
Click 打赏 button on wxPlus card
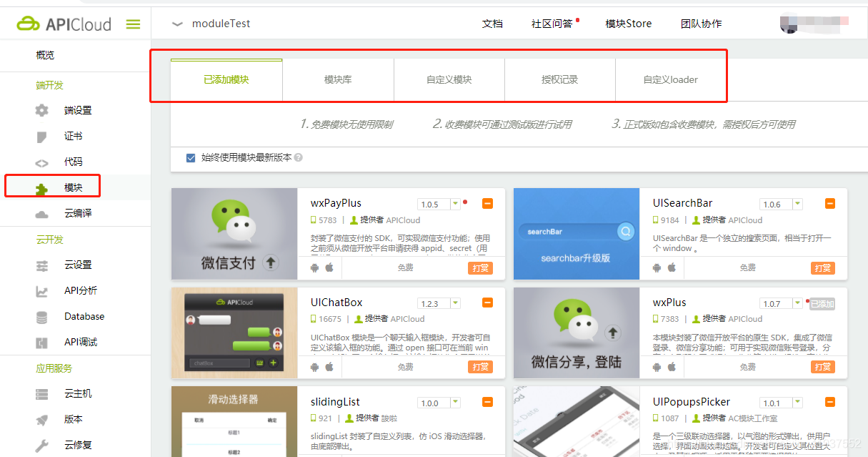(823, 367)
